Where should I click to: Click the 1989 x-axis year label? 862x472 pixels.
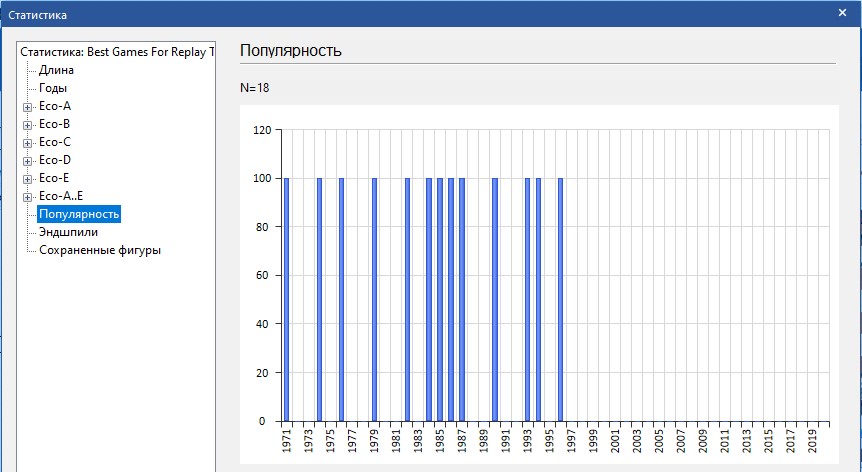pos(484,441)
